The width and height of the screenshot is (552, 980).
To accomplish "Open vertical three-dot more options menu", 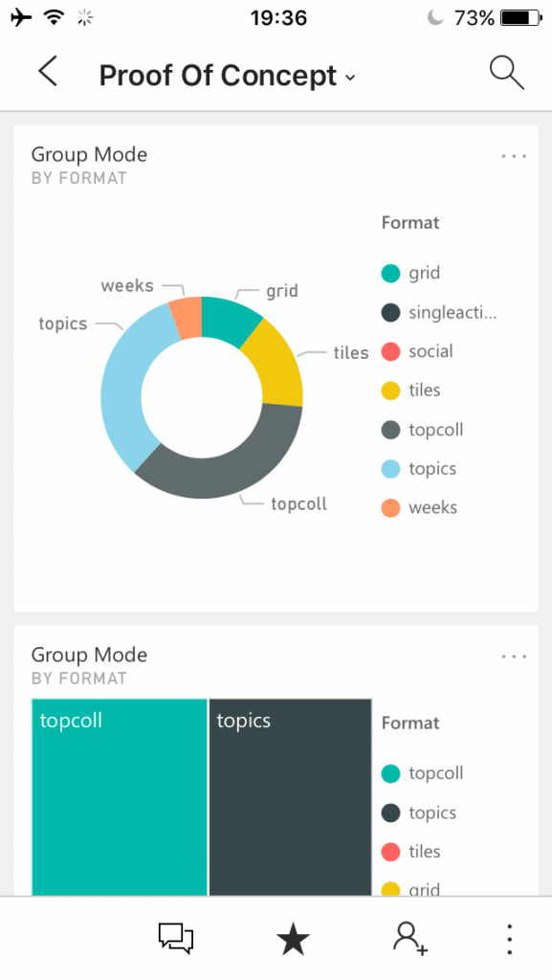I will pyautogui.click(x=510, y=939).
